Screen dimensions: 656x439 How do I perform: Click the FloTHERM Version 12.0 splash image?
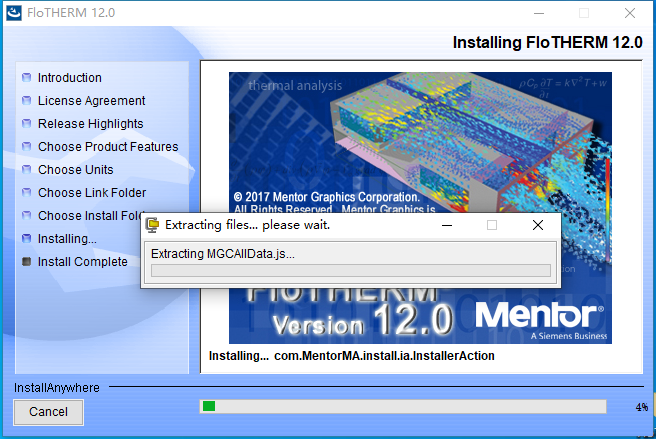[x=420, y=208]
